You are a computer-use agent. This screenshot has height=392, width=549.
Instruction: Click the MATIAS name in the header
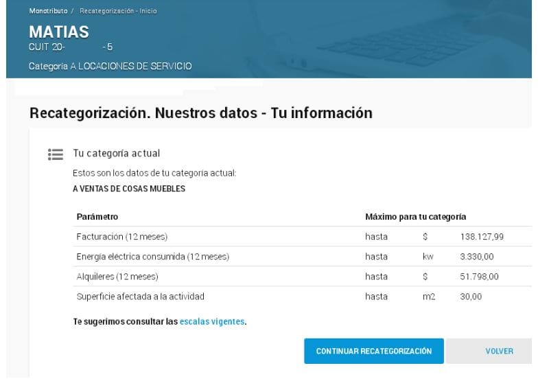pos(59,32)
